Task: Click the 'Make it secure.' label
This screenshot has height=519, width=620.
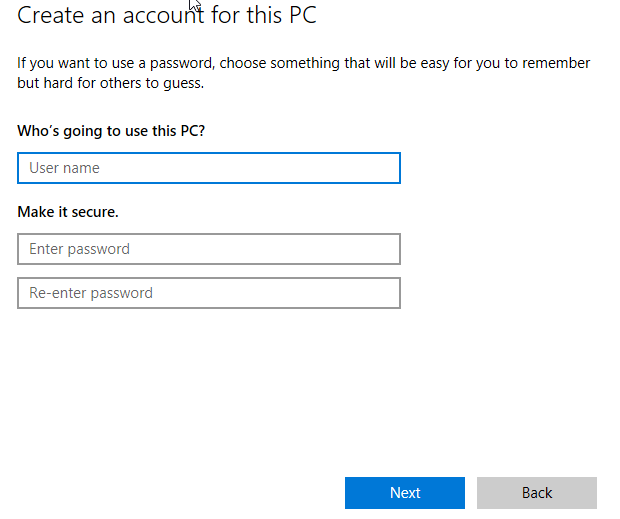Action: tap(68, 212)
